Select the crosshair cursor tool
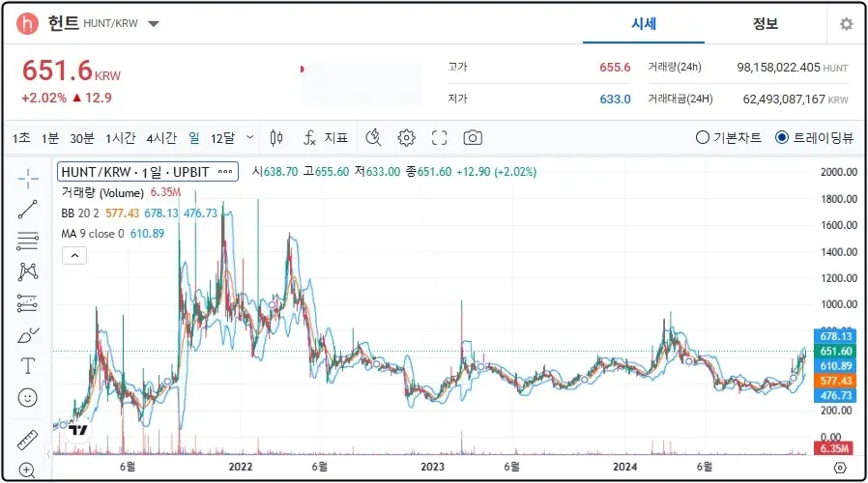Viewport: 868px width, 483px height. click(x=28, y=178)
